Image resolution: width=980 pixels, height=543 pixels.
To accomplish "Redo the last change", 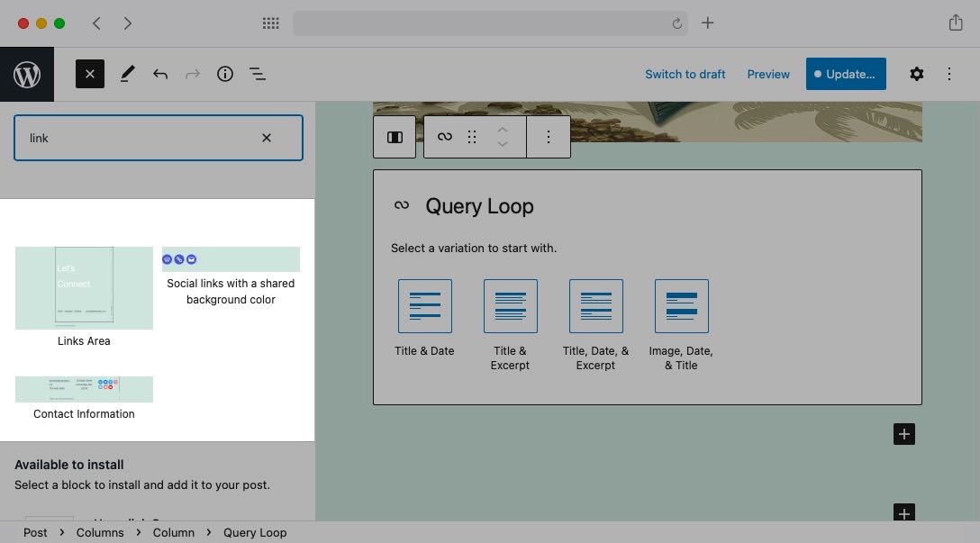I will pyautogui.click(x=192, y=74).
